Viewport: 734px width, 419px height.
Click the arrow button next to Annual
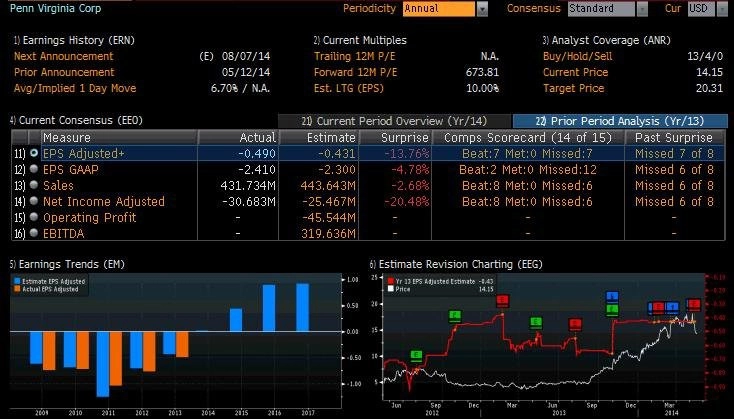pyautogui.click(x=482, y=9)
